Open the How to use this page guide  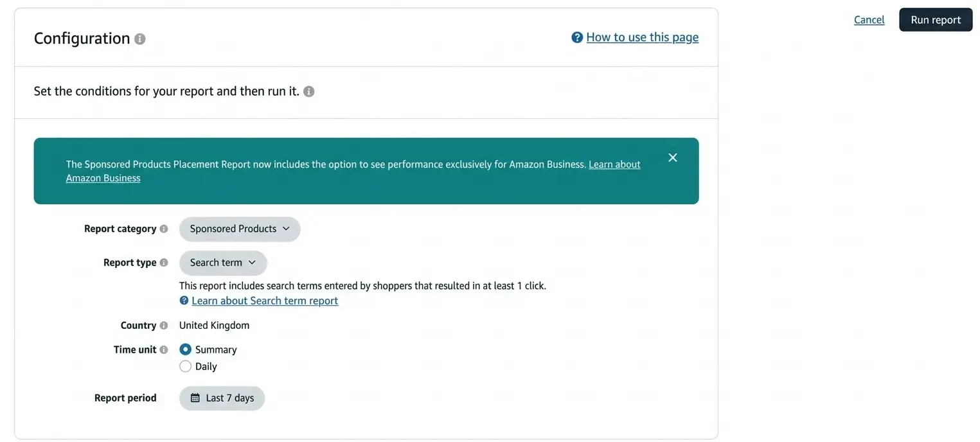(642, 37)
